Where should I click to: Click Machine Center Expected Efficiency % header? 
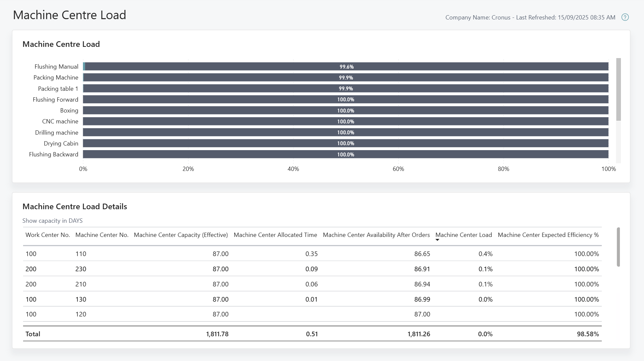pos(548,235)
